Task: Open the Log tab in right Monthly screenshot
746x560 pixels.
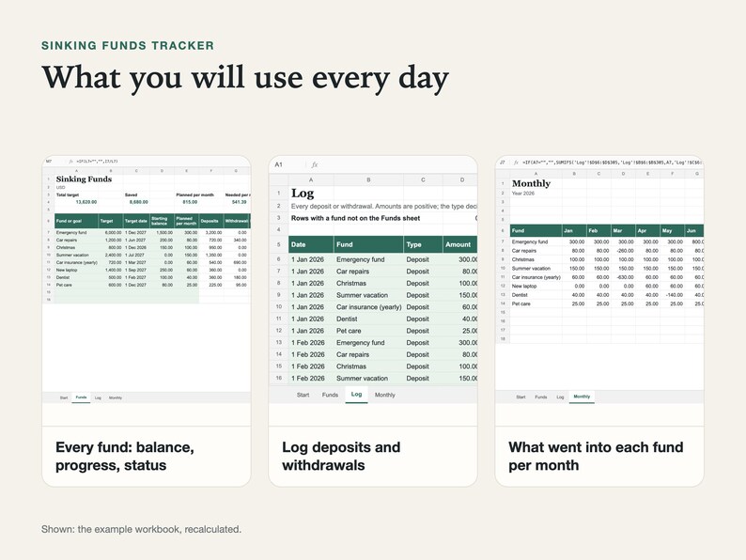Action: coord(561,397)
